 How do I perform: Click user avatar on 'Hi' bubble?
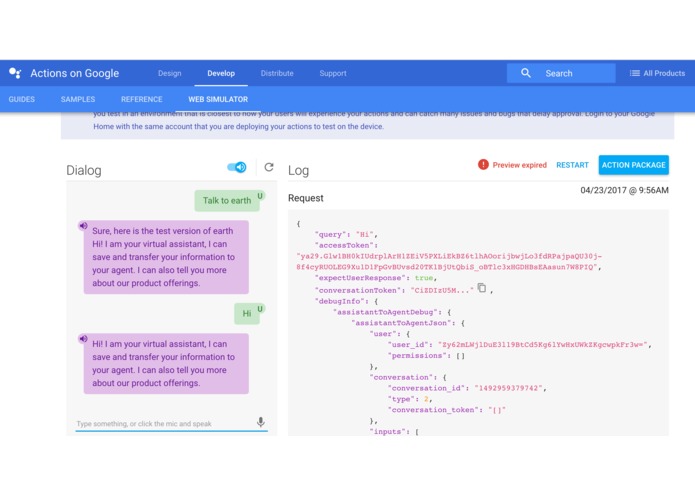click(260, 309)
